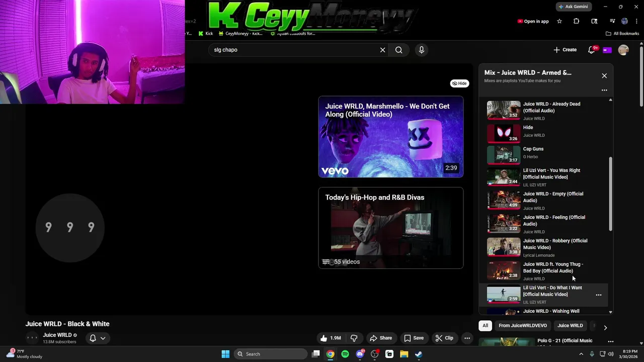
Task: Dislike the video with thumbs down icon
Action: [x=354, y=338]
